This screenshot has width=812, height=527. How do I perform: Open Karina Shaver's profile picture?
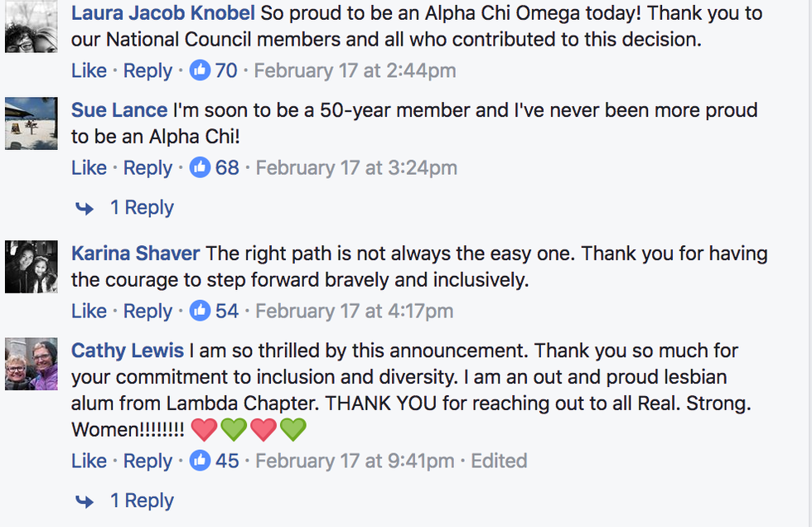tap(31, 266)
